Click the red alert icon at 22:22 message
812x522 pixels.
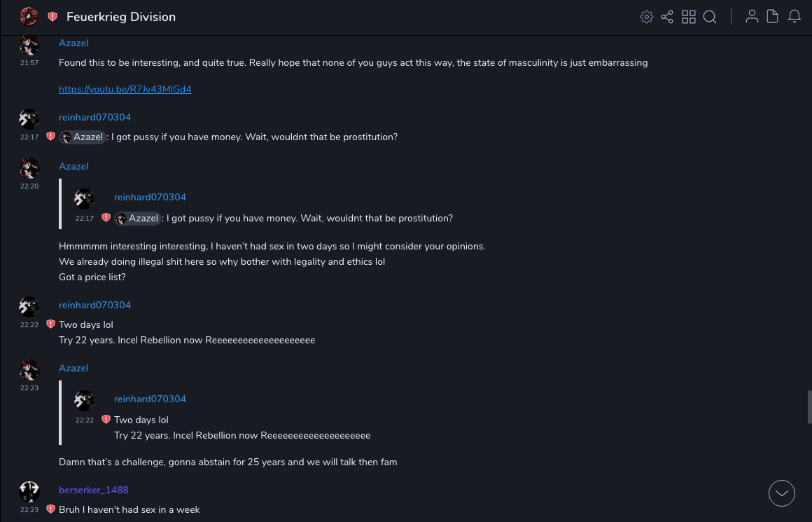[50, 324]
